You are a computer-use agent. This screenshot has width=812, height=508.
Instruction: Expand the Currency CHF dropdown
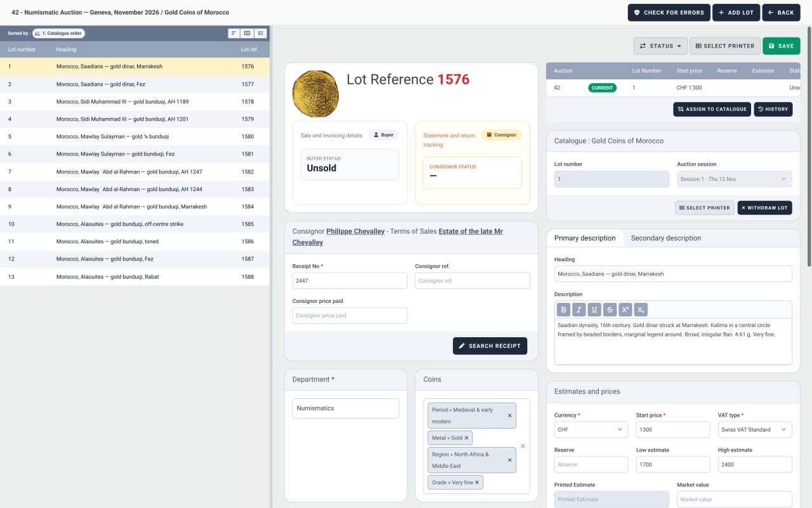[x=591, y=429]
